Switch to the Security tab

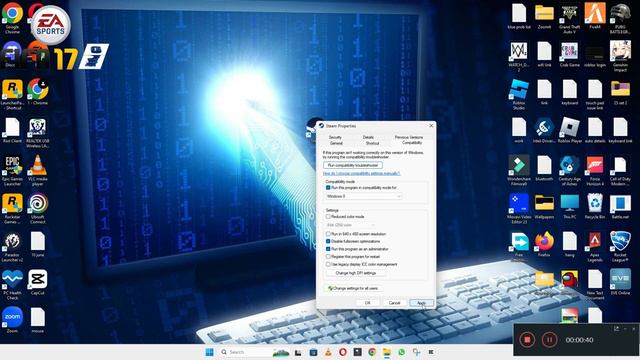click(335, 137)
